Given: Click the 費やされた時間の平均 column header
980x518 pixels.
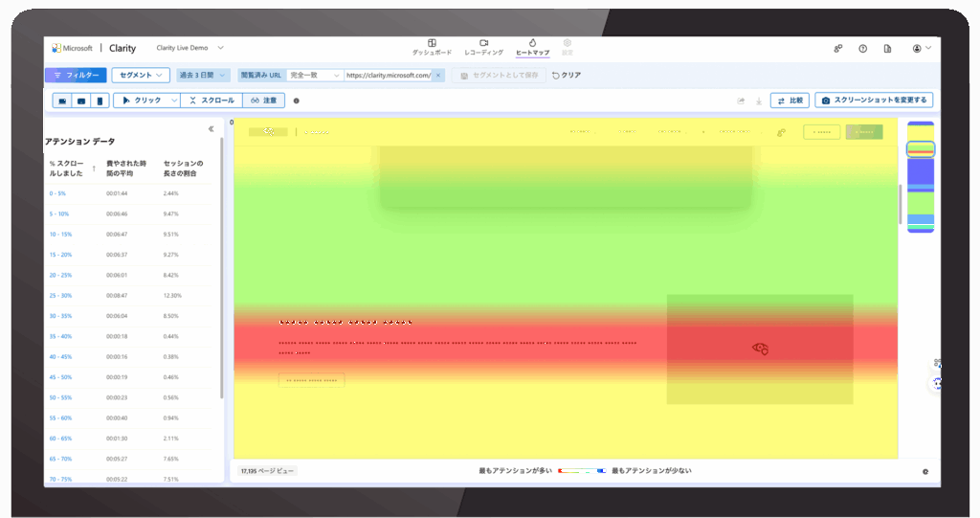Looking at the screenshot, I should (126, 169).
